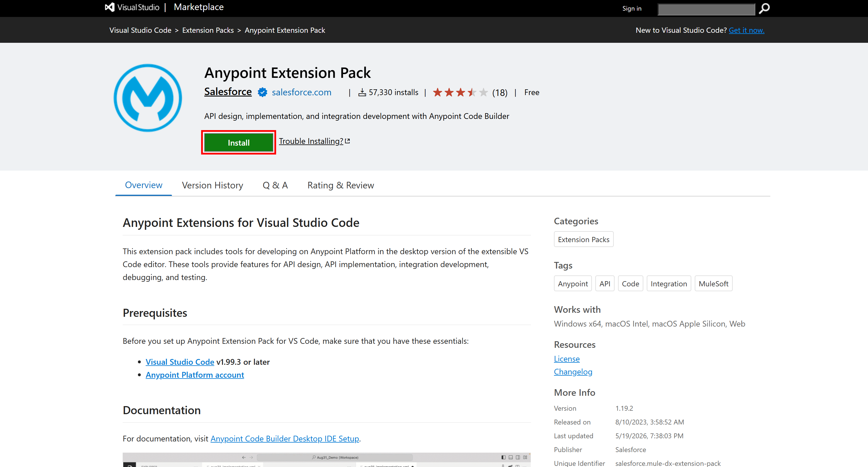Click the installs download icon
The width and height of the screenshot is (868, 467).
pyautogui.click(x=362, y=92)
